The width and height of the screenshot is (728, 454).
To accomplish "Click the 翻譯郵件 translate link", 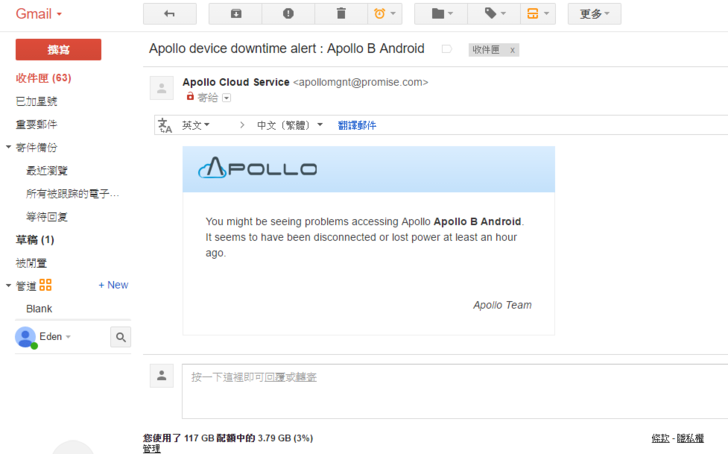I will [357, 125].
